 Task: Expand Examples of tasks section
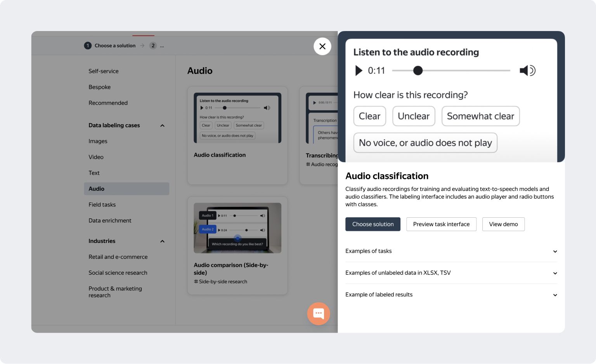point(451,251)
